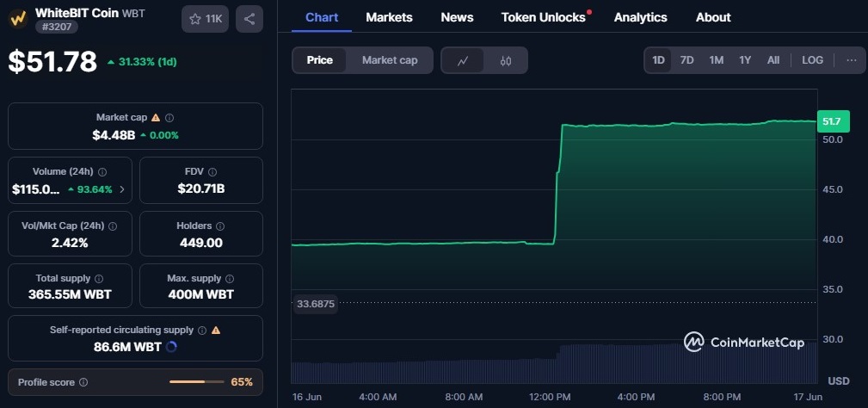Viewport: 868px width, 408px height.
Task: Set chart range to All
Action: [x=773, y=59]
